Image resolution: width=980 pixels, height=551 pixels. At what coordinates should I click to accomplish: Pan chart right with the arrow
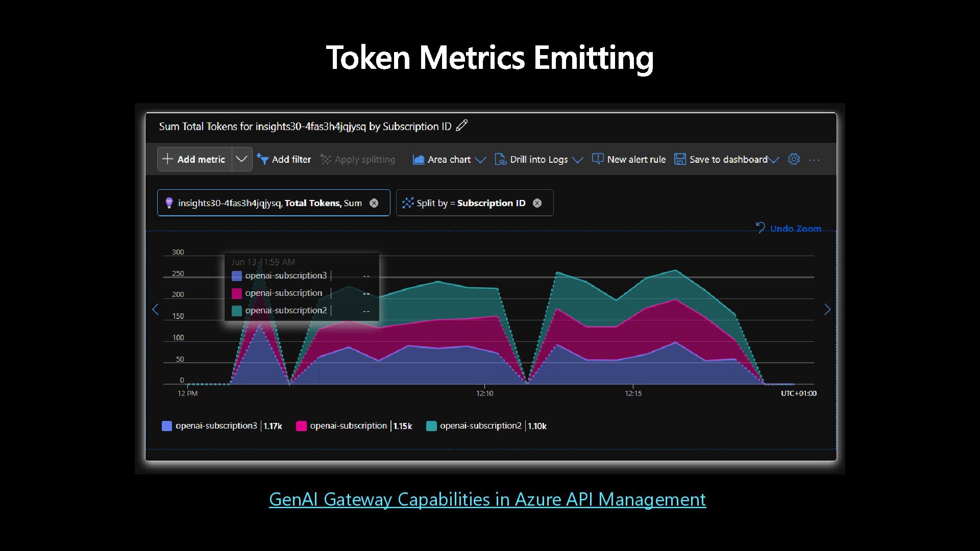point(827,309)
